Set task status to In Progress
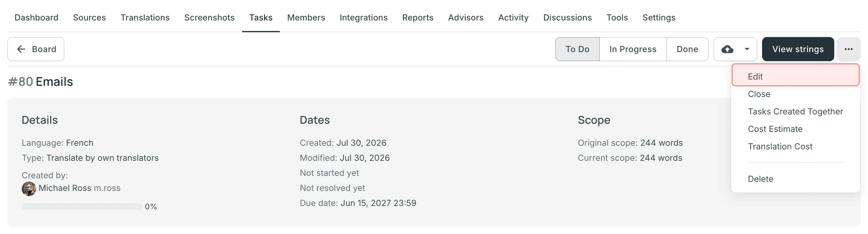The width and height of the screenshot is (868, 234). click(x=633, y=49)
